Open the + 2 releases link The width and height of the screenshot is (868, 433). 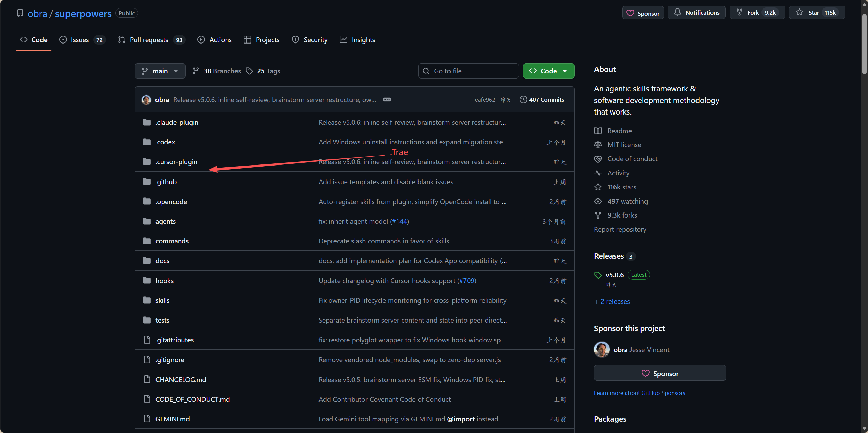click(612, 301)
